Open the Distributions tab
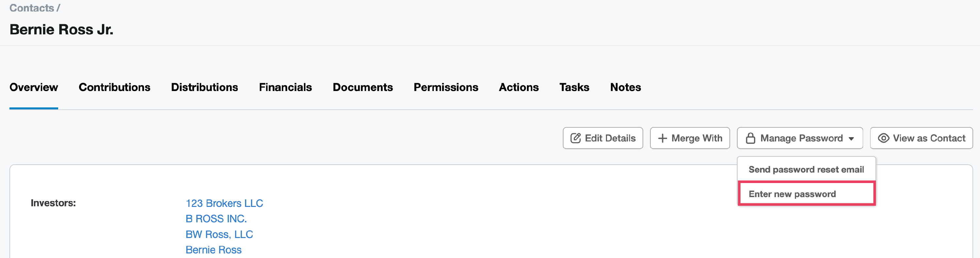Viewport: 980px width, 258px height. click(x=204, y=87)
